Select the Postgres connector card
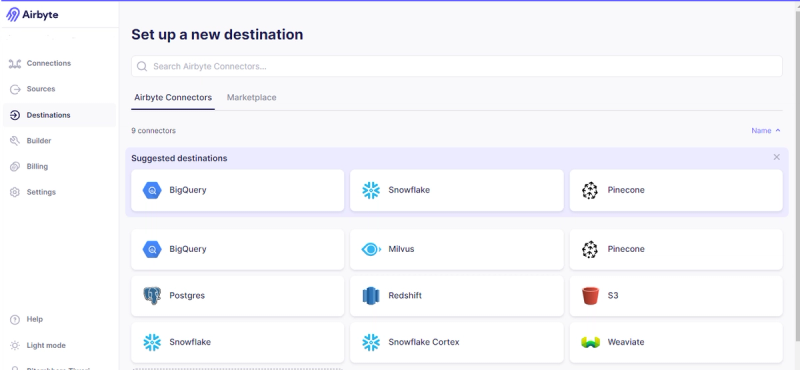 (x=238, y=296)
